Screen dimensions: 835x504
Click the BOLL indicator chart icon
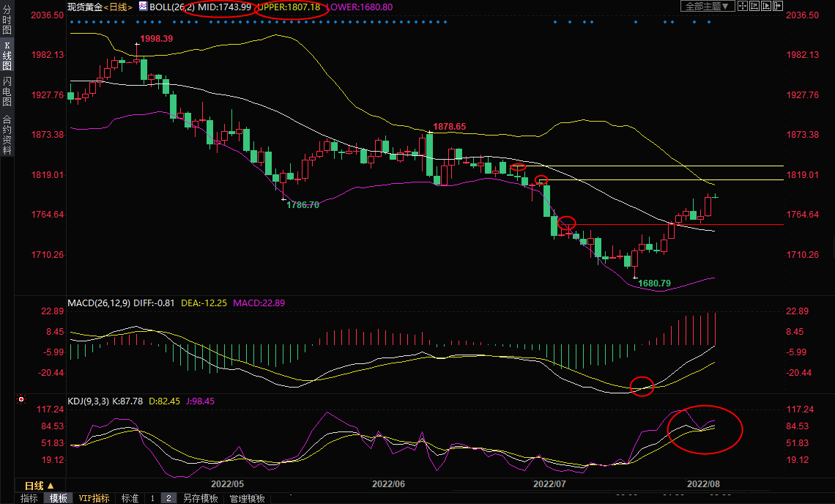click(x=143, y=7)
